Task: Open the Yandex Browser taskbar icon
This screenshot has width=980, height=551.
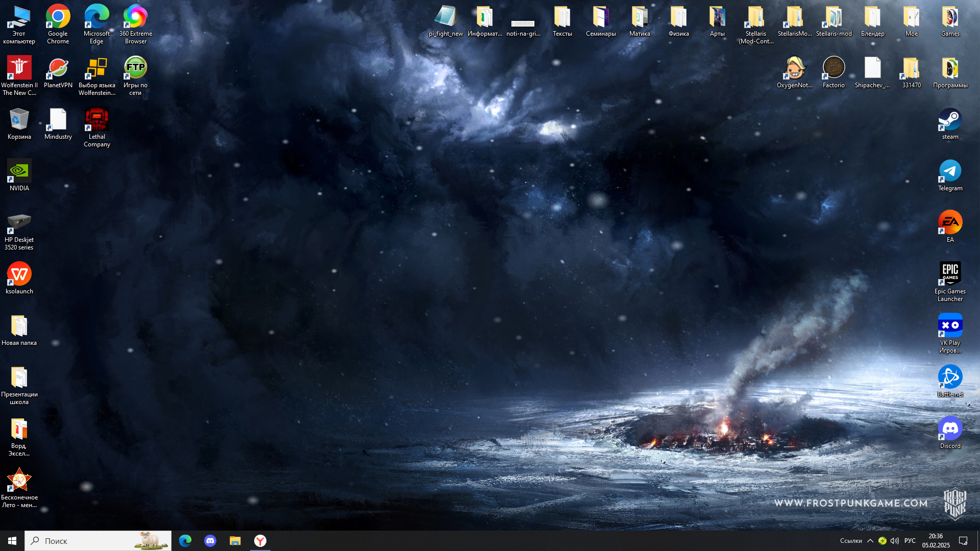Action: pos(260,541)
